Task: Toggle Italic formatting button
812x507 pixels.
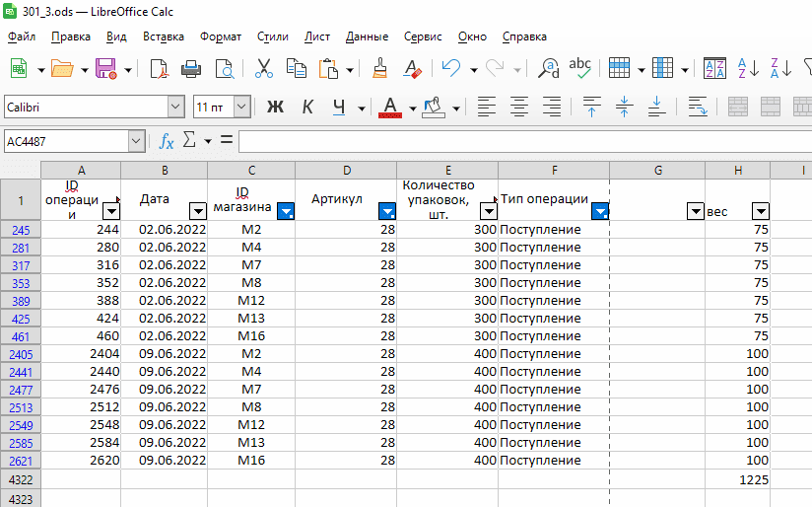Action: coord(307,107)
